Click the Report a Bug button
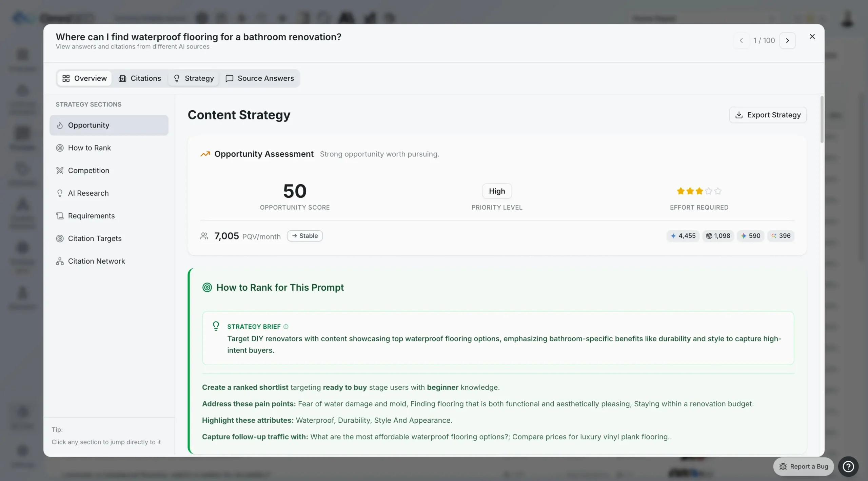Image resolution: width=868 pixels, height=481 pixels. [x=803, y=466]
